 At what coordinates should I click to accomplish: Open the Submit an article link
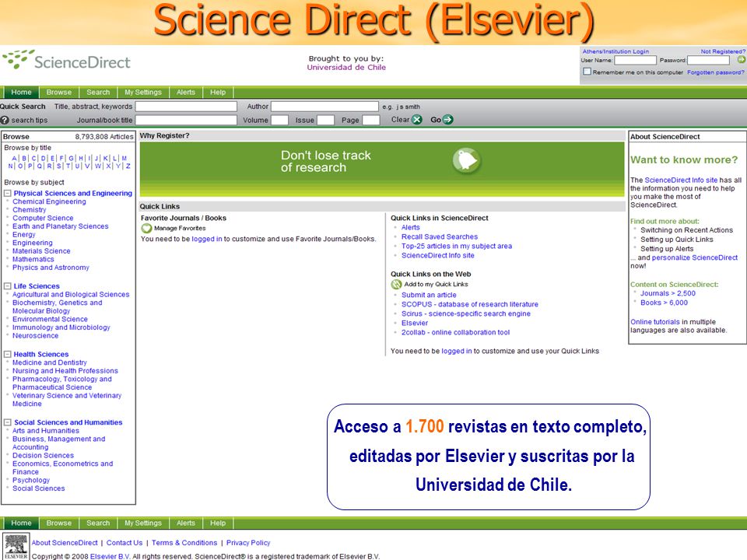(x=429, y=296)
